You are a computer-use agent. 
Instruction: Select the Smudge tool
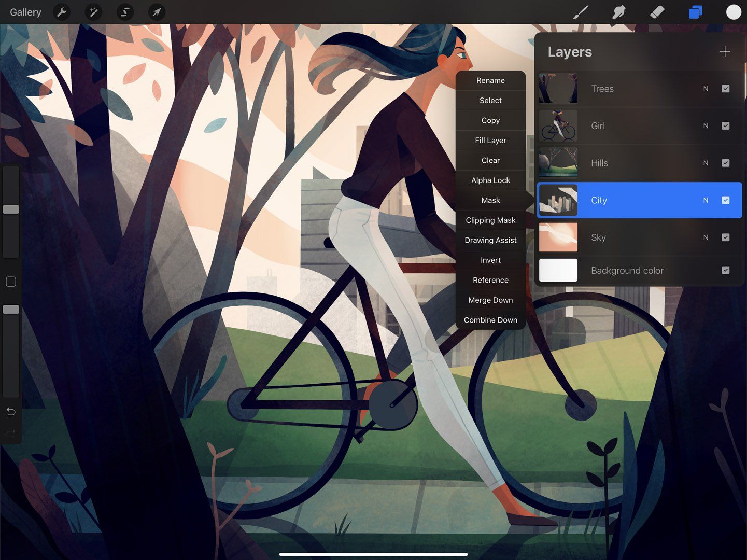(x=618, y=12)
